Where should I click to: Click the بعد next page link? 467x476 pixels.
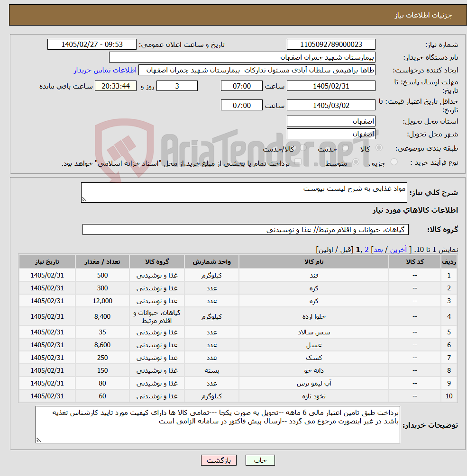click(x=378, y=250)
